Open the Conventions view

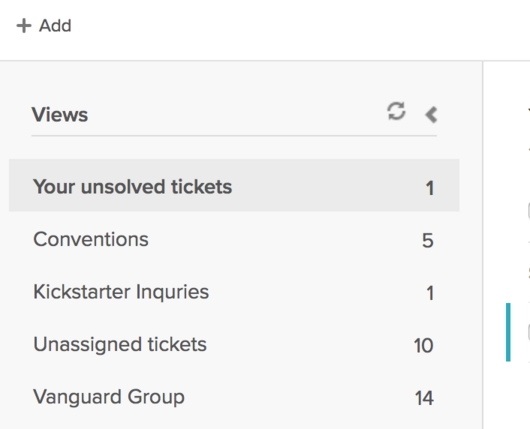(234, 239)
